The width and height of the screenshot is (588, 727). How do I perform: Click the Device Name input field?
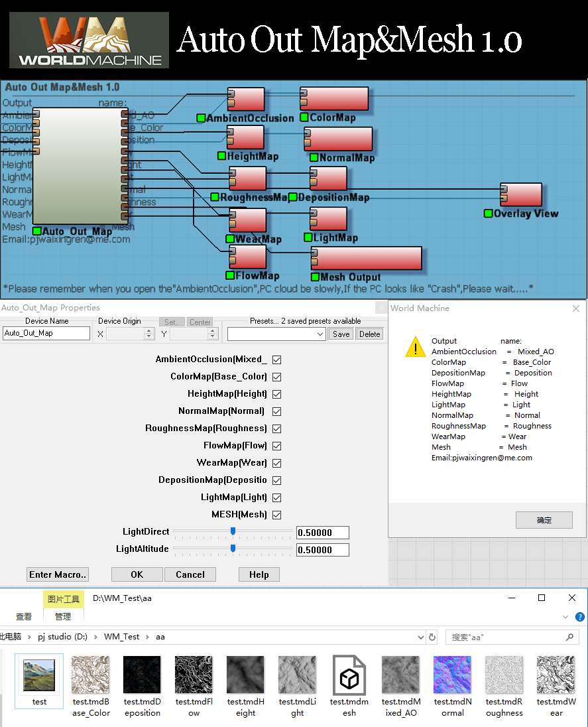point(46,334)
